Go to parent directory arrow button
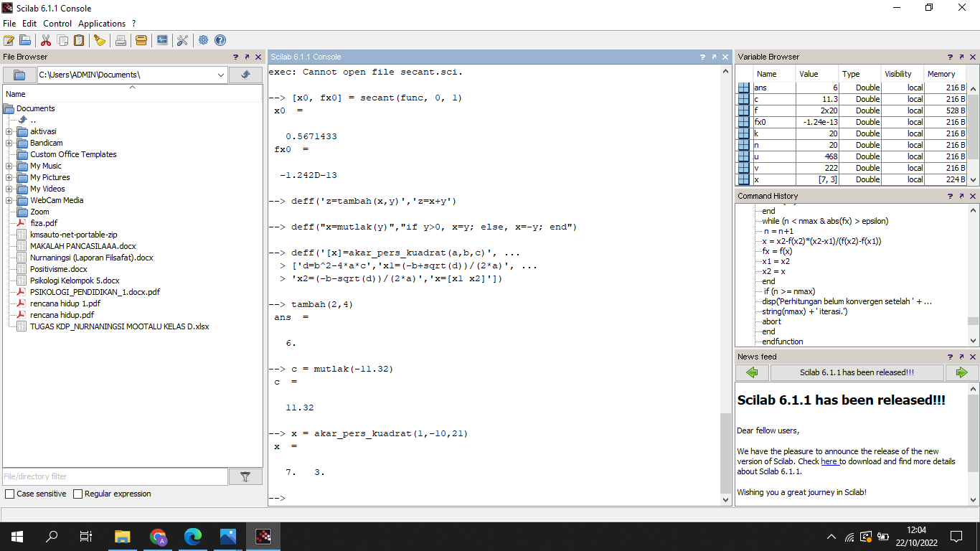Screen dimensions: 980x551 245,75
